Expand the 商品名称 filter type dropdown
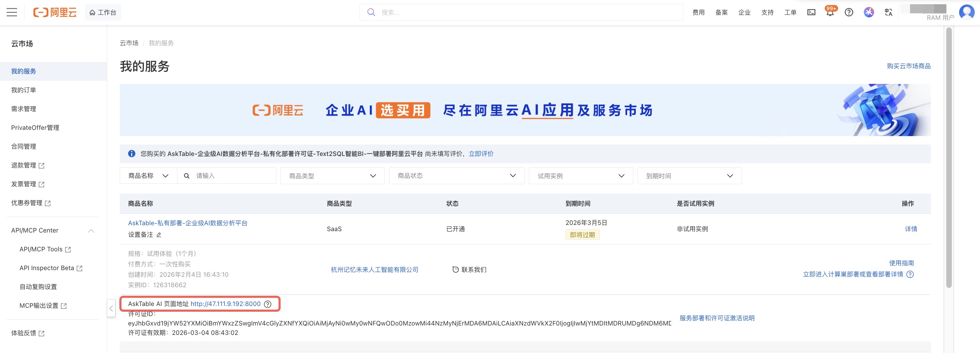 (x=148, y=176)
